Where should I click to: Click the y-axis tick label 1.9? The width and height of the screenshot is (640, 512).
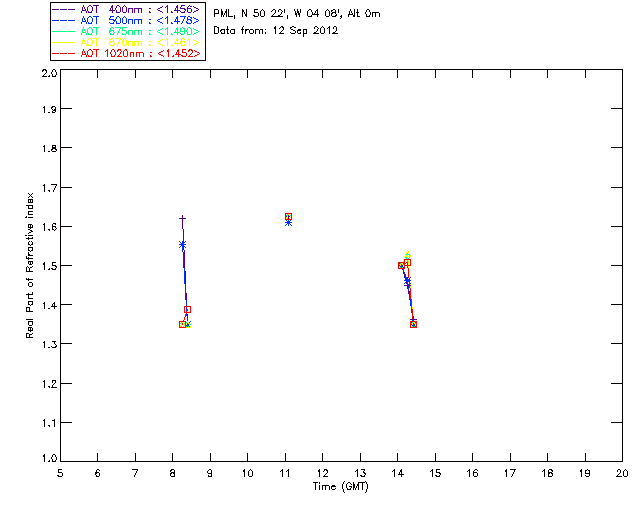click(49, 109)
